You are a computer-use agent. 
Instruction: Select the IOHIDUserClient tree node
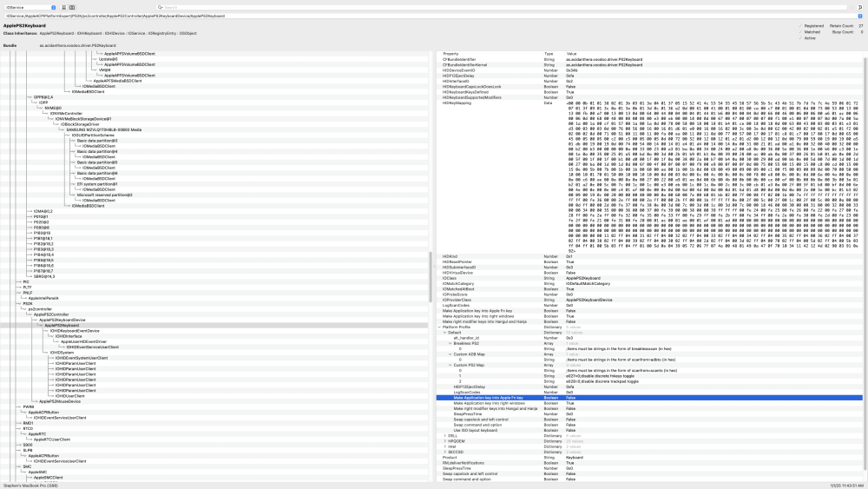tap(69, 396)
